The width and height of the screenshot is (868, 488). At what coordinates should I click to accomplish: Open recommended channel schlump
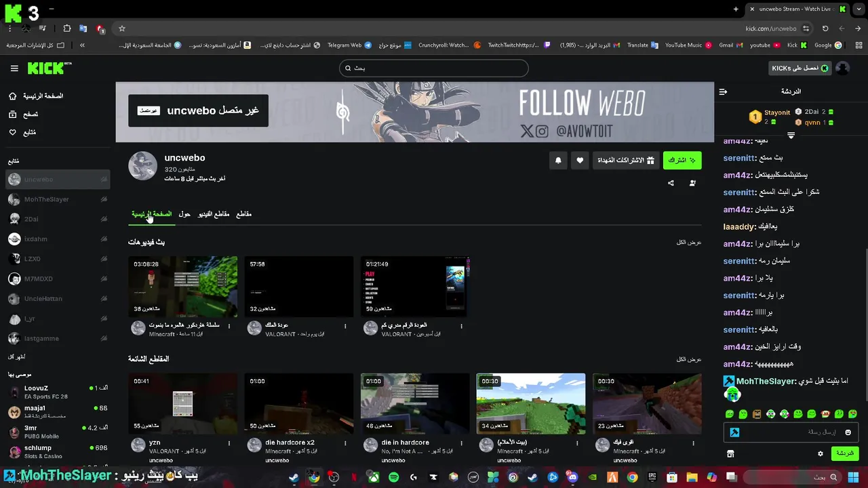coord(58,451)
